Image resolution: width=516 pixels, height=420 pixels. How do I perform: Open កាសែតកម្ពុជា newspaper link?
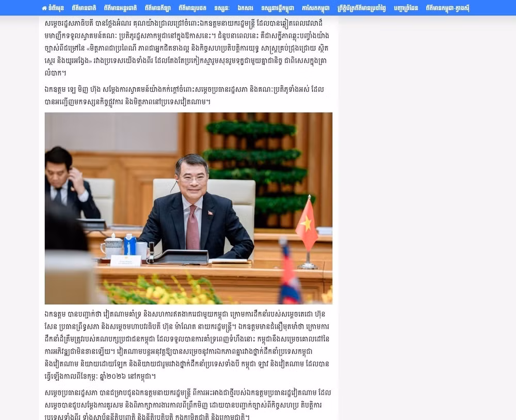316,8
